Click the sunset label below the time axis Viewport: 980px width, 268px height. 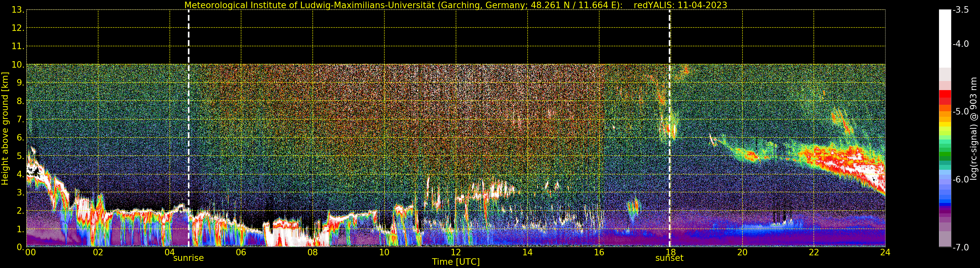670,258
